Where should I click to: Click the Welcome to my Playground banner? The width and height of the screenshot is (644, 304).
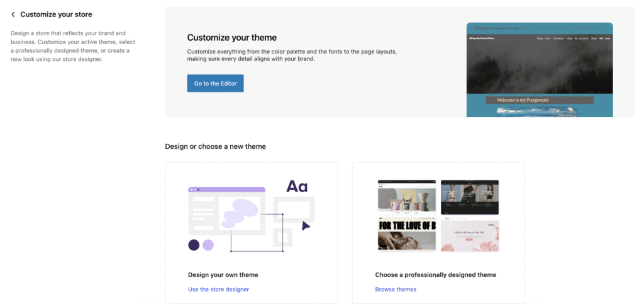[x=539, y=100]
